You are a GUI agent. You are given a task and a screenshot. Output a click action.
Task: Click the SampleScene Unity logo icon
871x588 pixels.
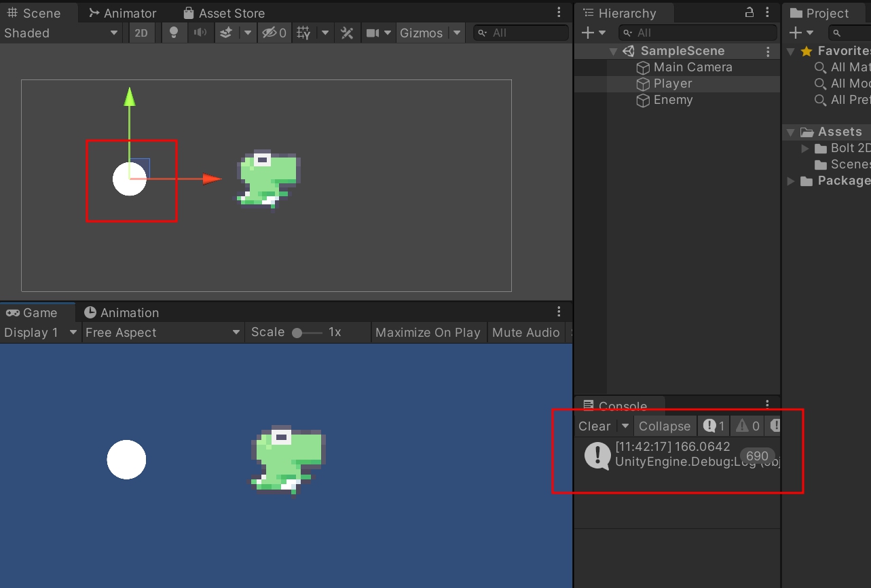(629, 51)
